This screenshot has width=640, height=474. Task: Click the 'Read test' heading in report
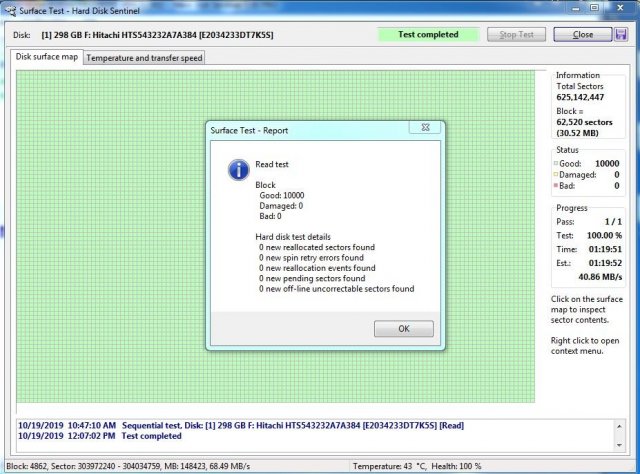coord(272,164)
